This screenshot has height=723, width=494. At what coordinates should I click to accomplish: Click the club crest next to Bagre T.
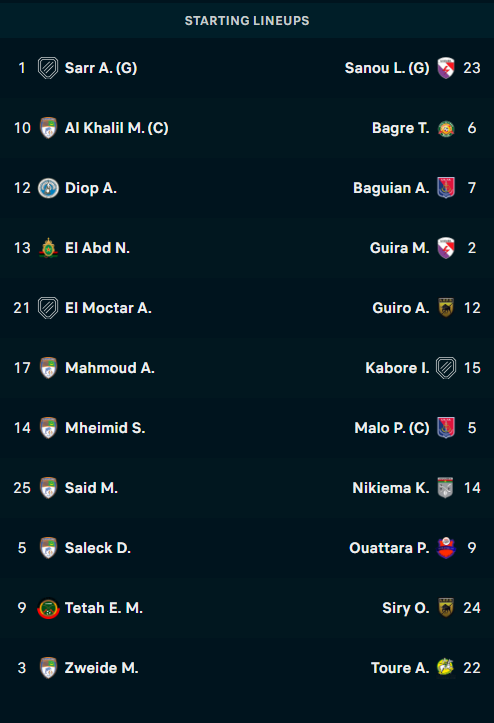pos(446,128)
